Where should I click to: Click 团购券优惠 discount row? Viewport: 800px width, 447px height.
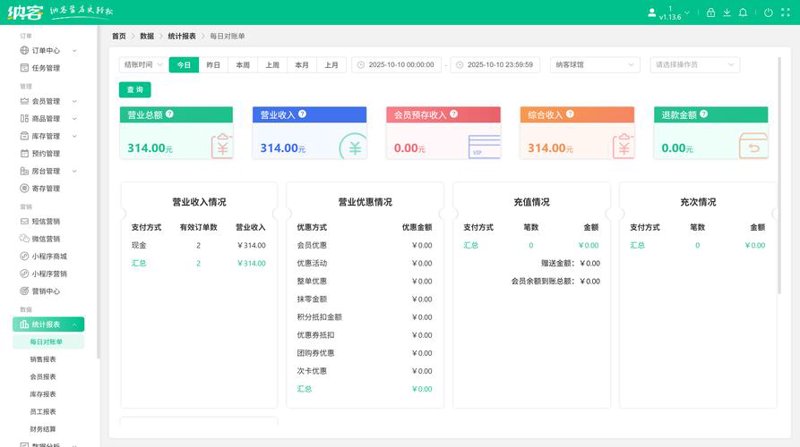click(364, 353)
